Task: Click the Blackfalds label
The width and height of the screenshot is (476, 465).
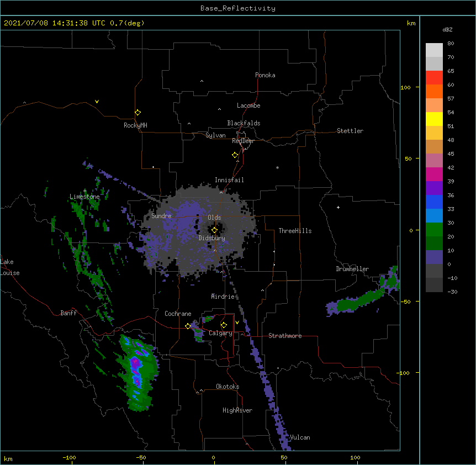Action: [x=244, y=123]
